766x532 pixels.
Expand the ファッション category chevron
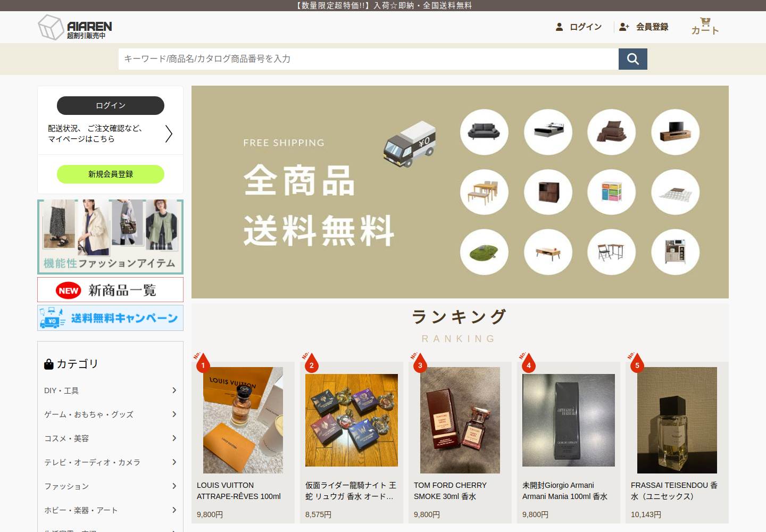174,486
